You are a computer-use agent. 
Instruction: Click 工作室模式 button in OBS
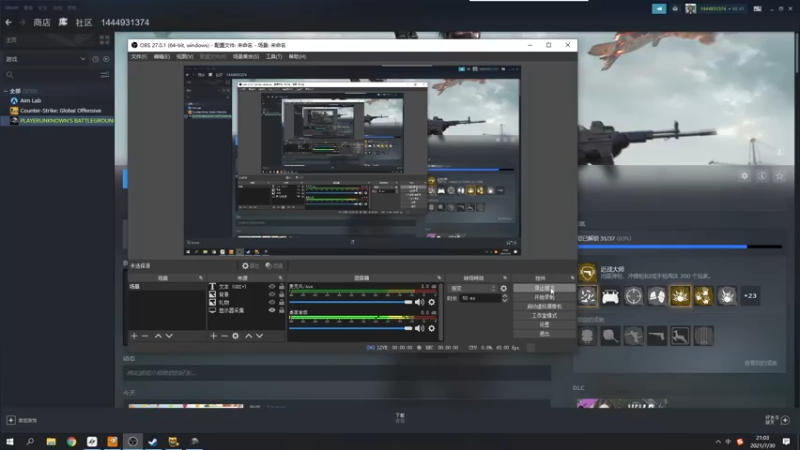click(x=544, y=315)
